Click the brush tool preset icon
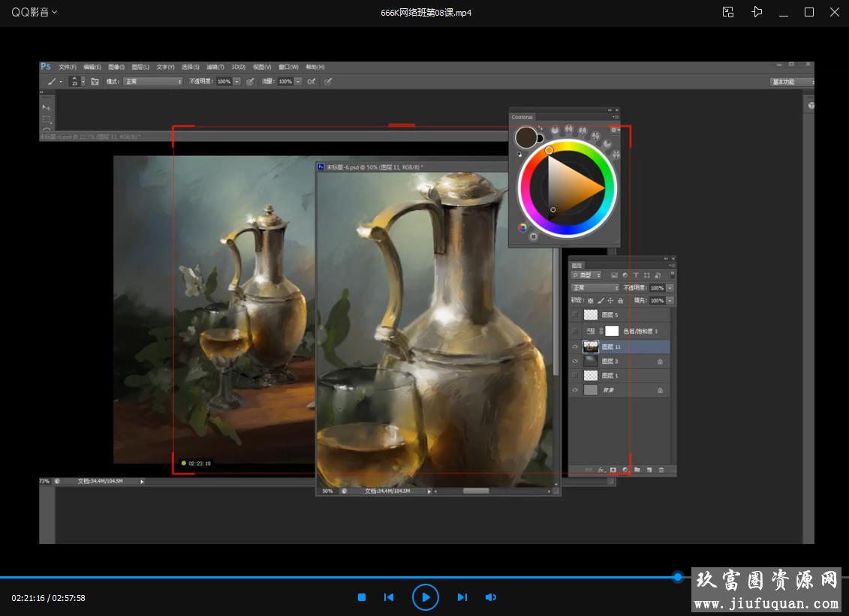The image size is (849, 616). 53,81
